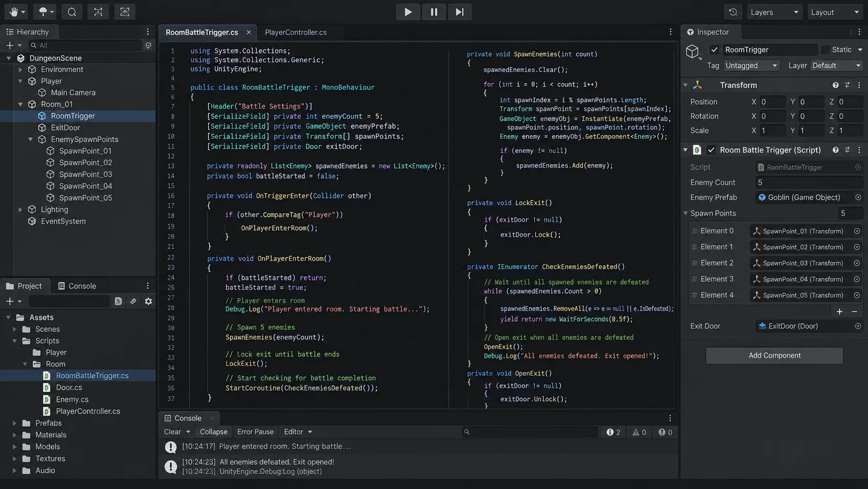Toggle the Static checkbox

pyautogui.click(x=825, y=50)
